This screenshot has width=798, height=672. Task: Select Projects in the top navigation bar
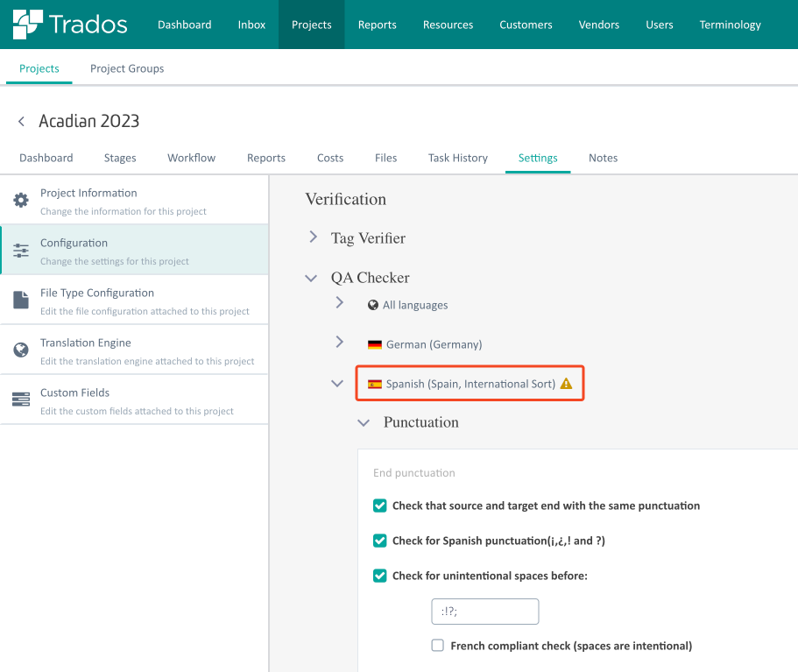(x=312, y=25)
